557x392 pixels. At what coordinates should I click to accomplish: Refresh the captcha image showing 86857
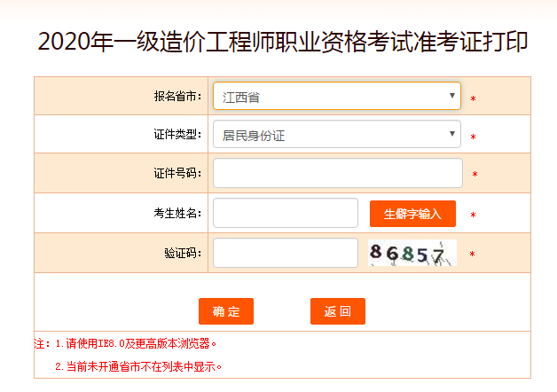(x=412, y=254)
